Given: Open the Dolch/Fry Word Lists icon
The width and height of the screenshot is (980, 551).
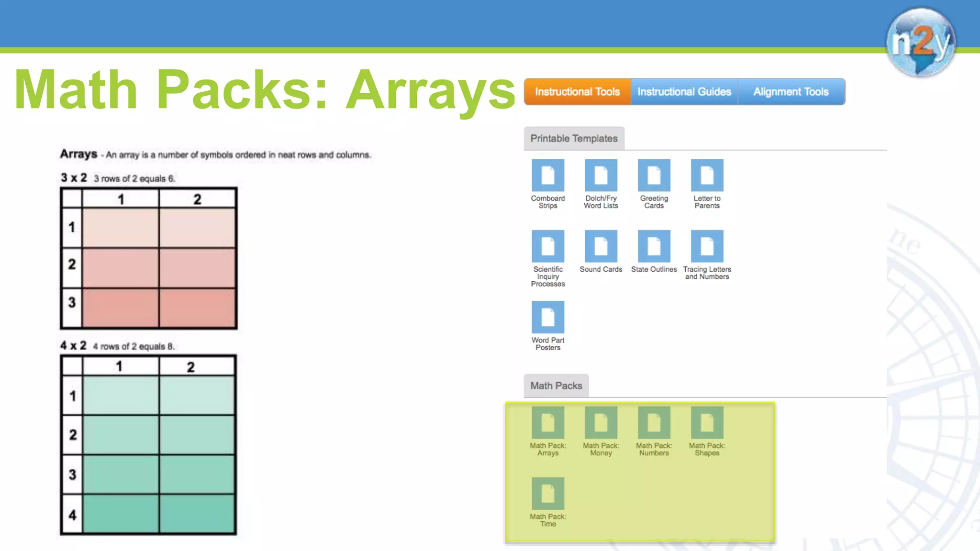Looking at the screenshot, I should pyautogui.click(x=601, y=176).
